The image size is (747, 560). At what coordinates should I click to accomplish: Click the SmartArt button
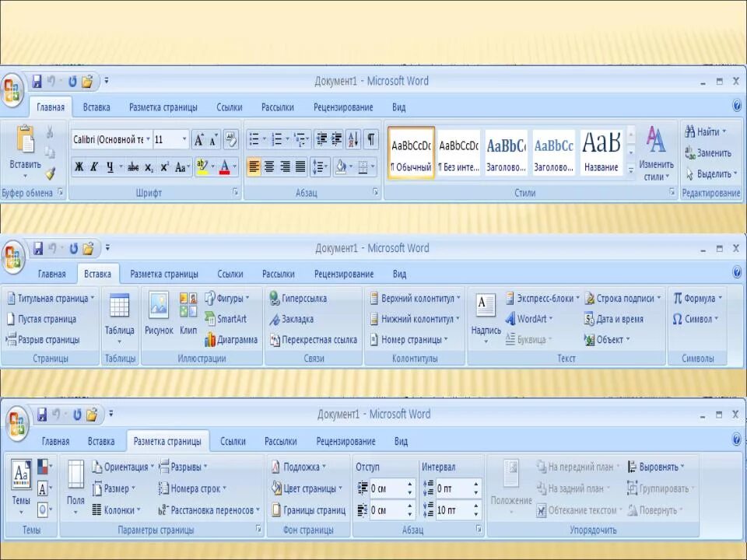226,319
